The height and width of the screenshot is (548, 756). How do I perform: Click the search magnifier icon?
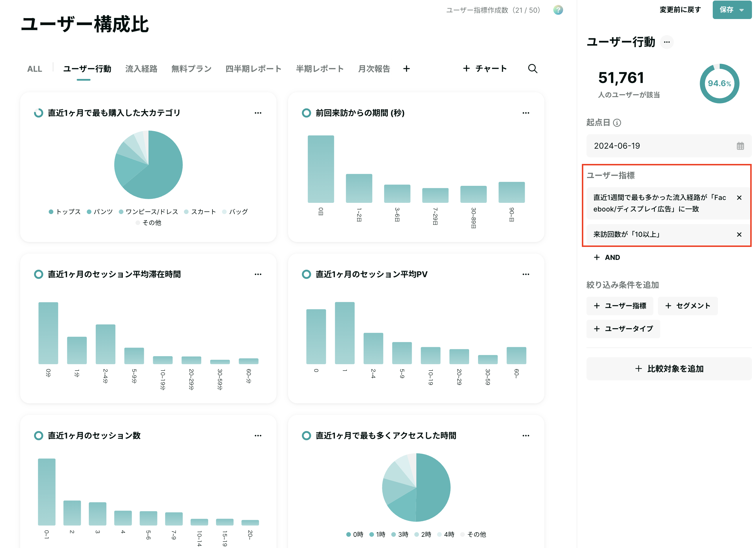(532, 69)
